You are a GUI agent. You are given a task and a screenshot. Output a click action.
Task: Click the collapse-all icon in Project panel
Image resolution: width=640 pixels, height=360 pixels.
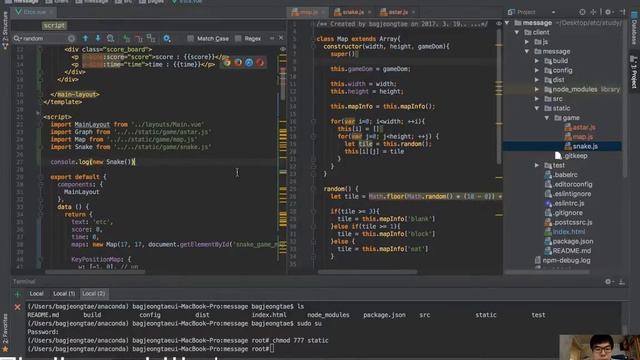point(593,12)
